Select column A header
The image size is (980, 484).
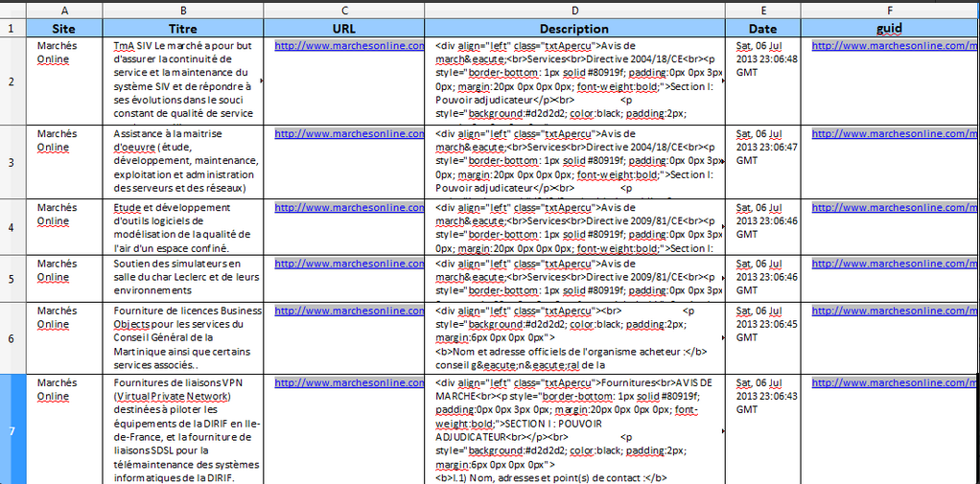click(x=64, y=9)
